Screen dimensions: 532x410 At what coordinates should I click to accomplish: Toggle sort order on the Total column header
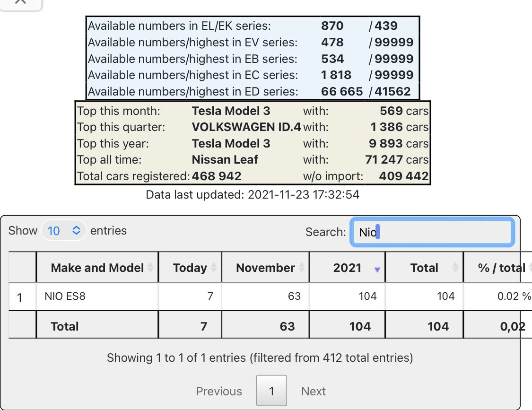pos(424,267)
